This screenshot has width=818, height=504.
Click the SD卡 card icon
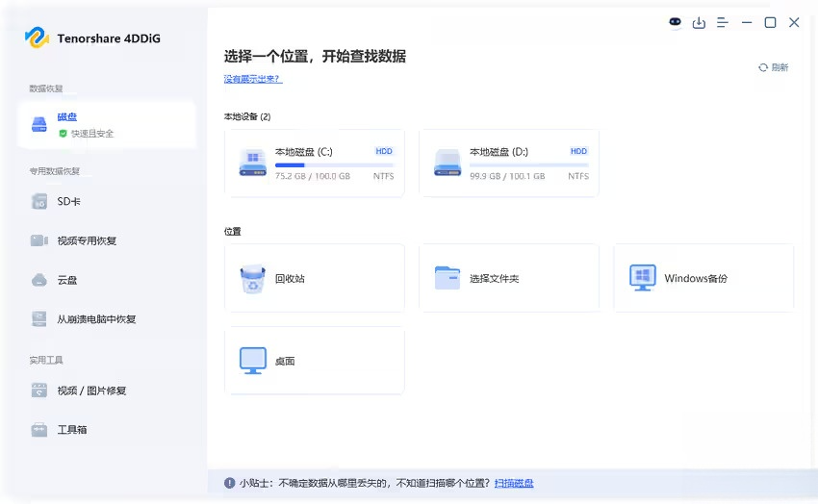[x=39, y=201]
